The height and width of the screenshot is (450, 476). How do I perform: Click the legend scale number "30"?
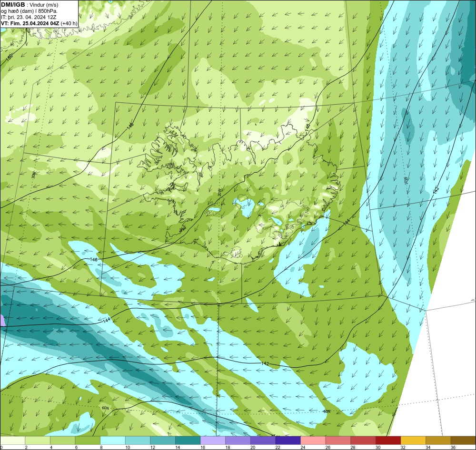coord(378,447)
